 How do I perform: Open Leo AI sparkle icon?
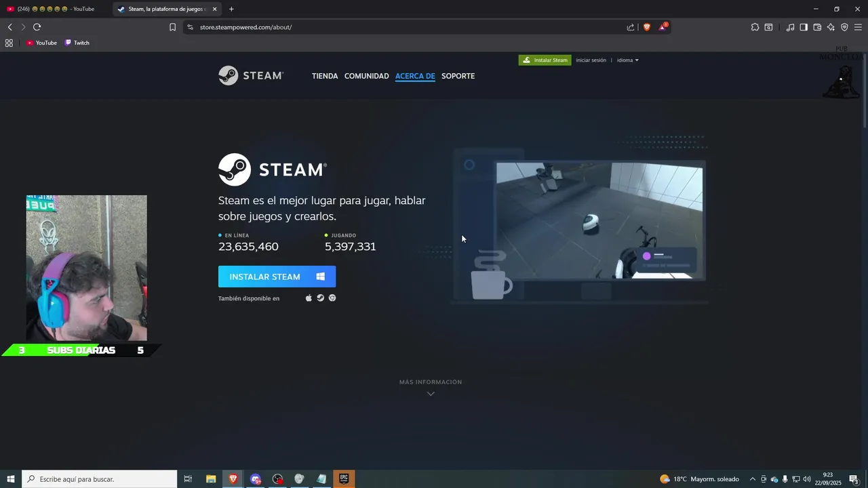click(x=831, y=27)
